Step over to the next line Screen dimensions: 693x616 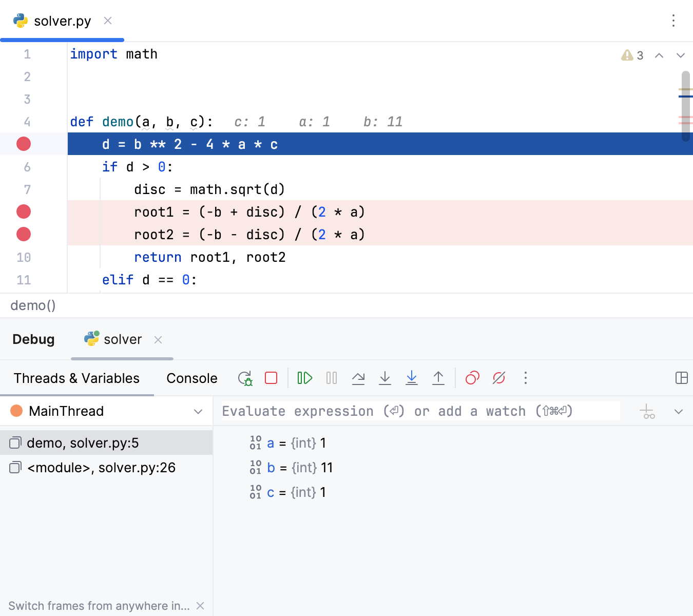(x=358, y=378)
